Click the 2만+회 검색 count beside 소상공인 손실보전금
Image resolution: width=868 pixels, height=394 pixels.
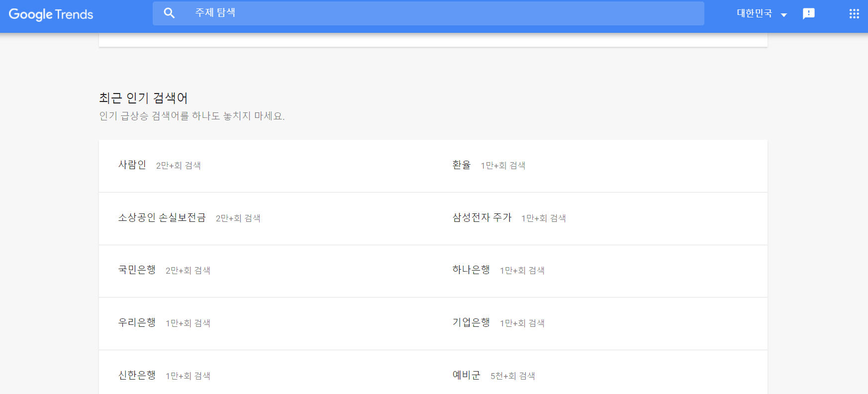238,218
